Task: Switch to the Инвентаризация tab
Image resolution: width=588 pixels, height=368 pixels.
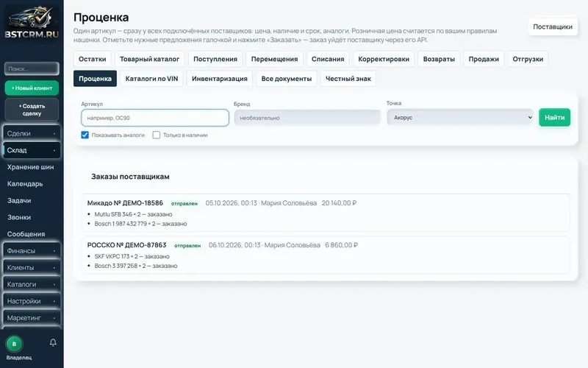Action: pos(220,79)
